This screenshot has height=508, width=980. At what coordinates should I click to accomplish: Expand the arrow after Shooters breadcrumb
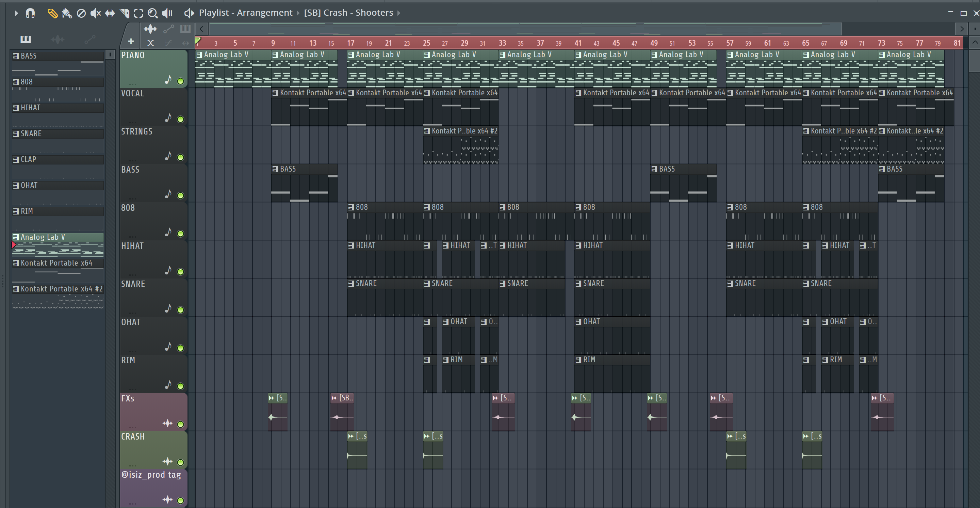pos(399,13)
